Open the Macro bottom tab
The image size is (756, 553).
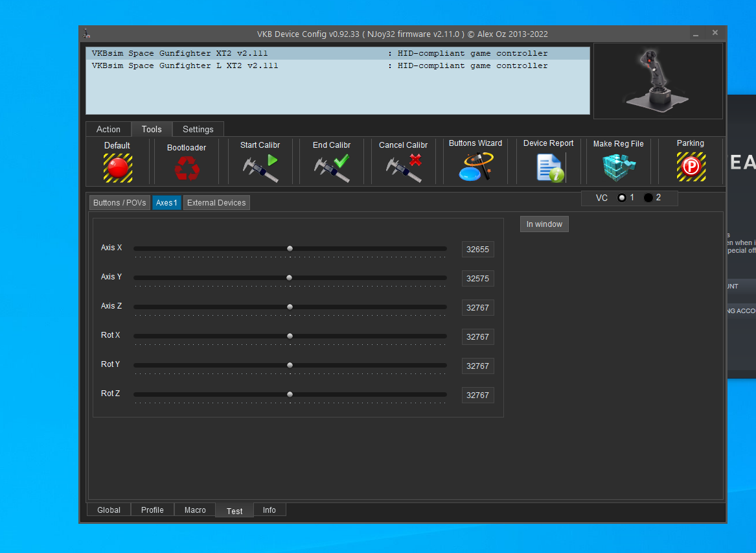point(195,510)
